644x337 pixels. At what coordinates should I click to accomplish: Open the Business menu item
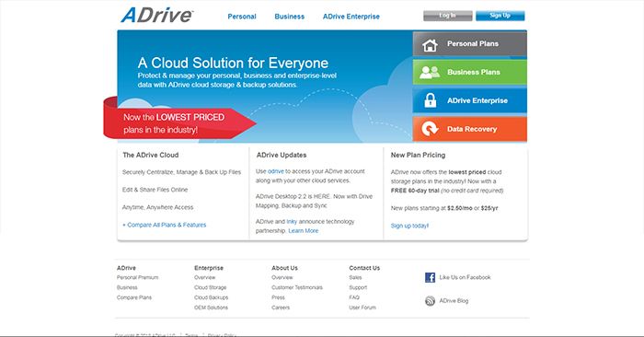tap(290, 17)
